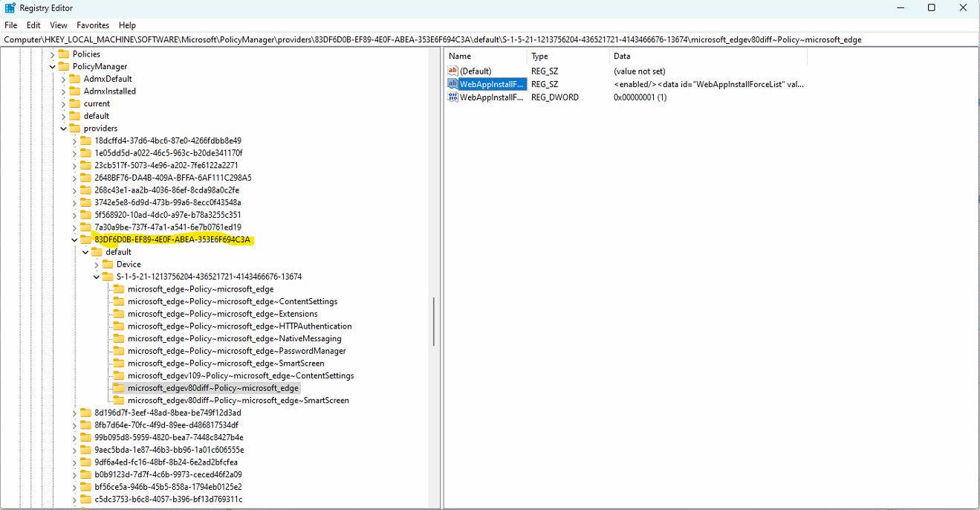This screenshot has width=980, height=510.
Task: Expand the AdmxInstalled key
Action: (x=64, y=91)
